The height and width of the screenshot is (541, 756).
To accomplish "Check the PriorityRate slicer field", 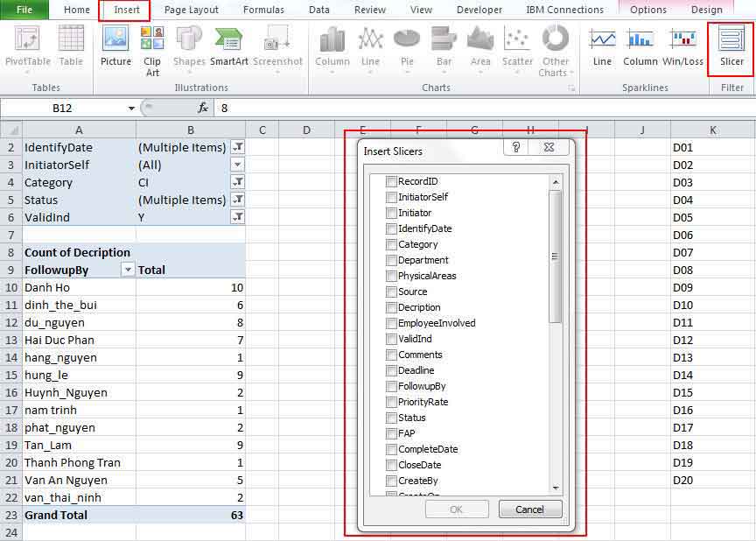I will click(391, 402).
